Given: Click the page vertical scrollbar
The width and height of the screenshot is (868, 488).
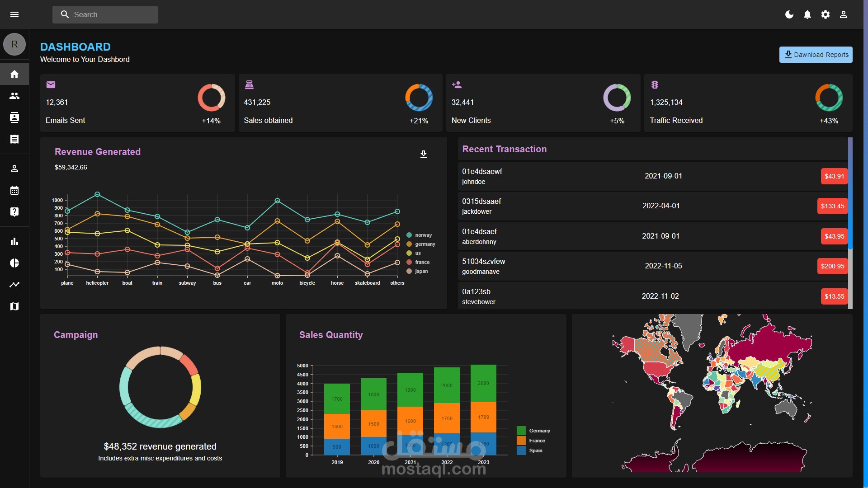Looking at the screenshot, I should [865, 244].
